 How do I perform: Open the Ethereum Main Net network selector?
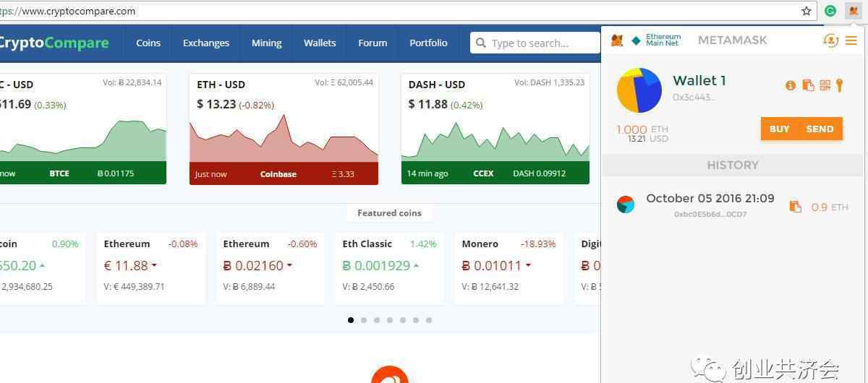pos(656,40)
